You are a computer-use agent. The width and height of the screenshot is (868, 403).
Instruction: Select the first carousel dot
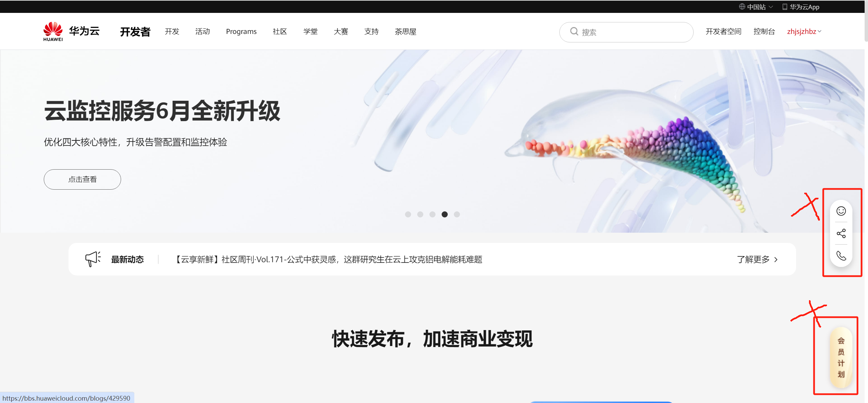click(408, 214)
